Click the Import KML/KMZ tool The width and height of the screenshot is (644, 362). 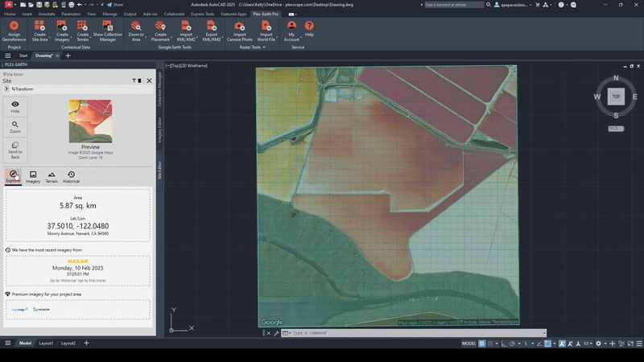click(x=186, y=31)
